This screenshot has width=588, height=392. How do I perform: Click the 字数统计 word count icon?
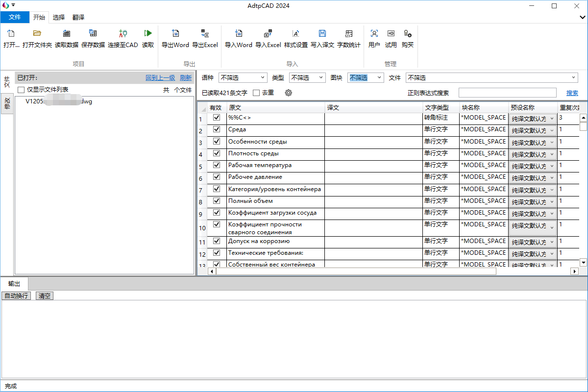[x=348, y=34]
